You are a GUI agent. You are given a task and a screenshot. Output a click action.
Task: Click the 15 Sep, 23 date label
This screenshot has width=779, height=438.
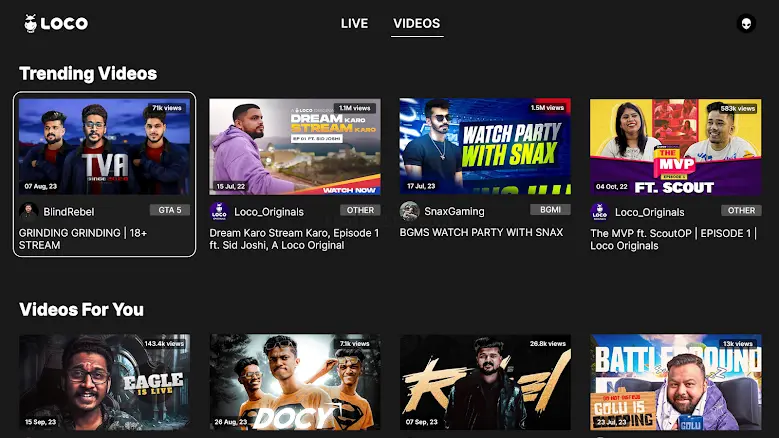click(x=41, y=422)
